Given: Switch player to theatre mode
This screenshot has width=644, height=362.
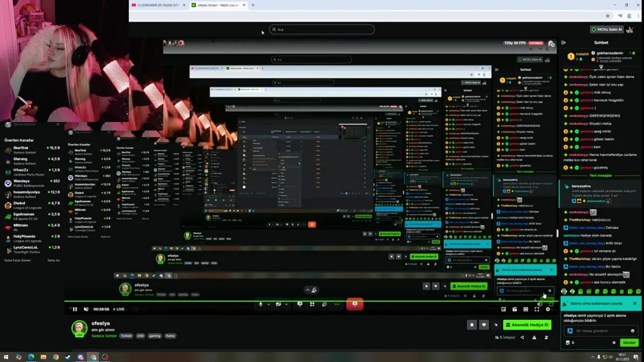Looking at the screenshot, I should coord(526,309).
